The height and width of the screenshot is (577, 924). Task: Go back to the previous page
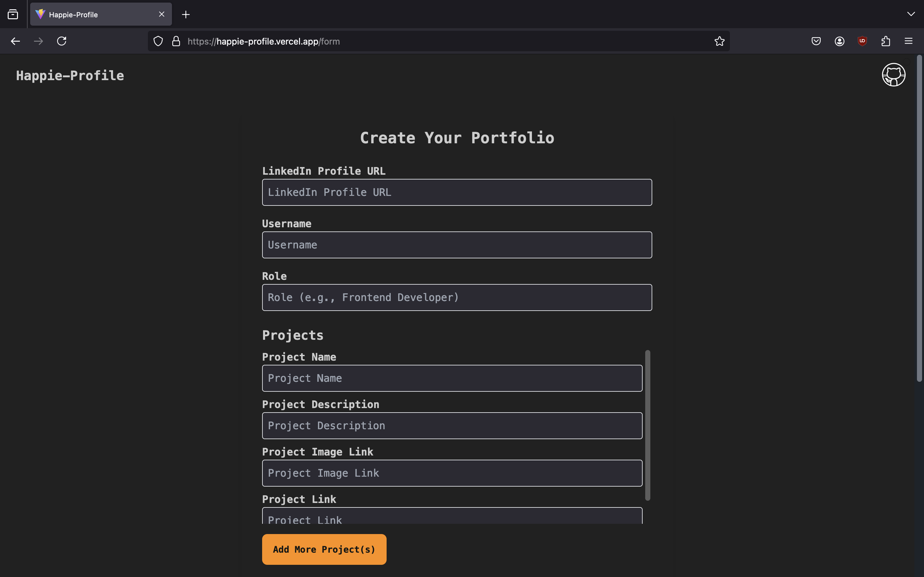15,41
